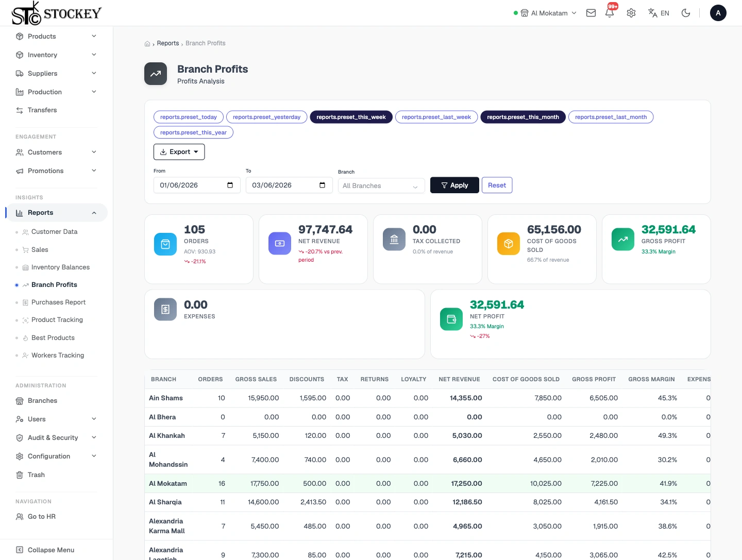Click the Trash bin icon in sidebar
Screen dimensions: 742x560
coord(20,475)
